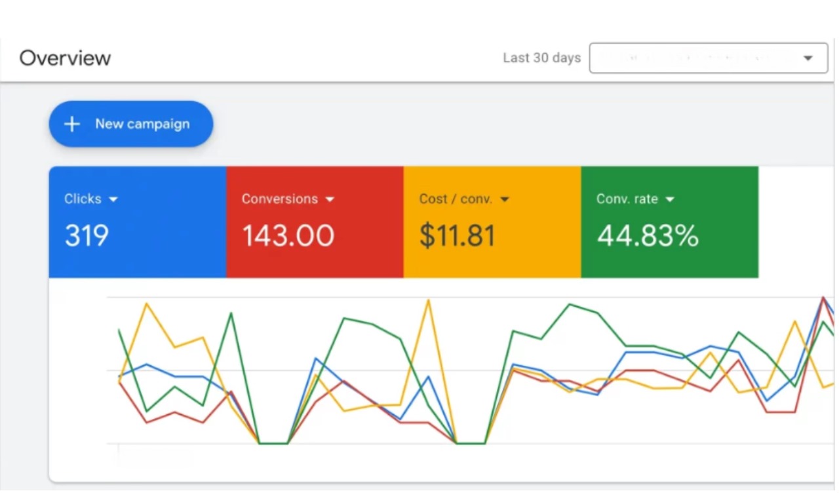Click the $11.81 cost value
This screenshot has width=839, height=504.
tap(457, 236)
